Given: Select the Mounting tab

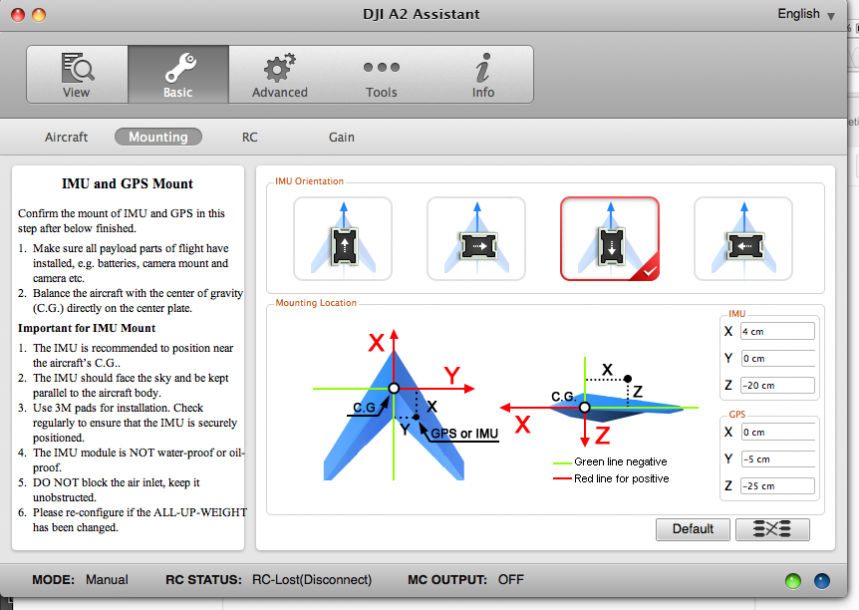Looking at the screenshot, I should point(158,137).
